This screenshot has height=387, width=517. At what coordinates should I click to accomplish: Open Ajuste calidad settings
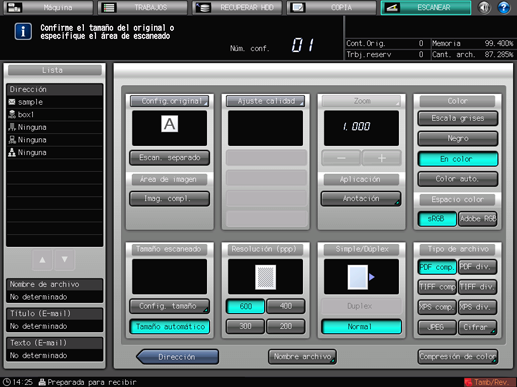click(x=265, y=101)
